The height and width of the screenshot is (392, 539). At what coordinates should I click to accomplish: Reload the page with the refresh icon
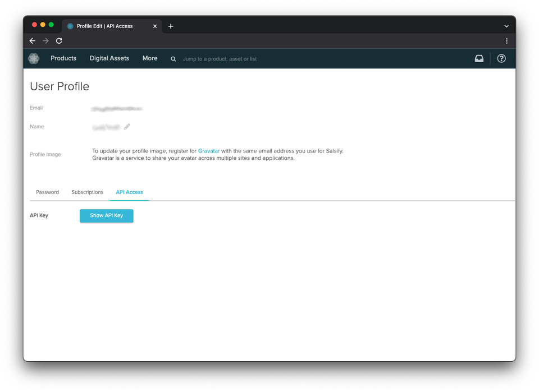tap(59, 41)
